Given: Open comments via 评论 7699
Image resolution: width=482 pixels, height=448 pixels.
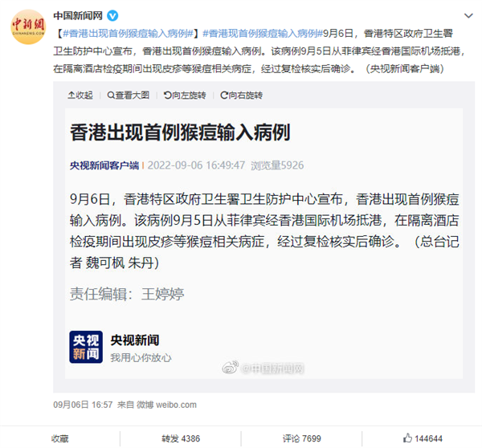Looking at the screenshot, I should click(x=302, y=438).
